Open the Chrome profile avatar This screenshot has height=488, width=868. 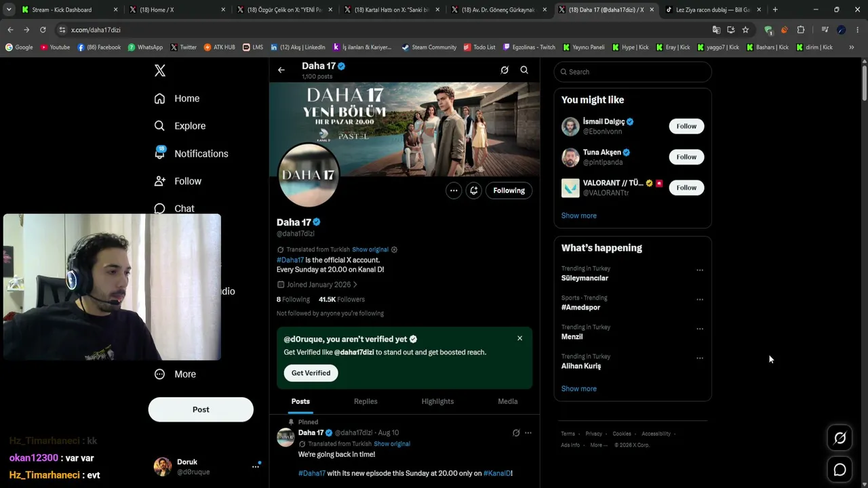pyautogui.click(x=842, y=30)
